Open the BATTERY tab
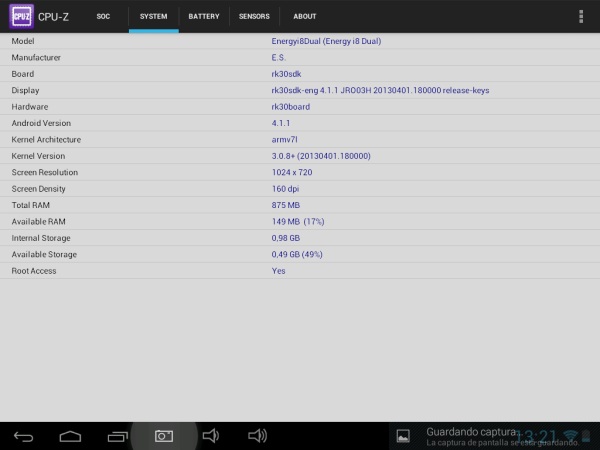The height and width of the screenshot is (450, 600). point(203,17)
